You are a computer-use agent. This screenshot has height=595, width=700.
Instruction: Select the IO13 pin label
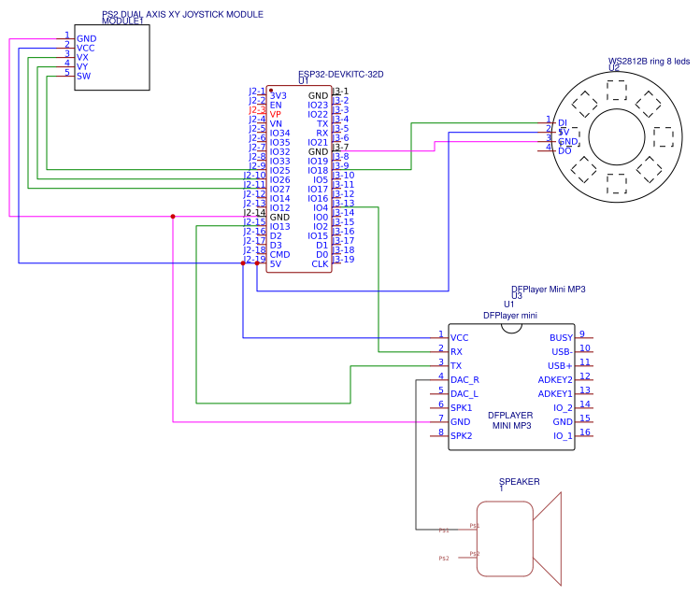tap(279, 227)
